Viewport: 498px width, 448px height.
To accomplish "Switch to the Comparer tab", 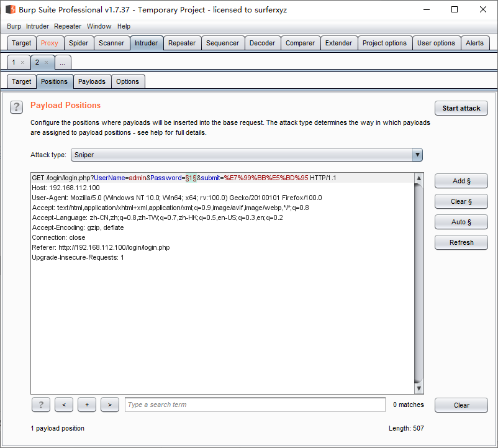I will pyautogui.click(x=300, y=43).
